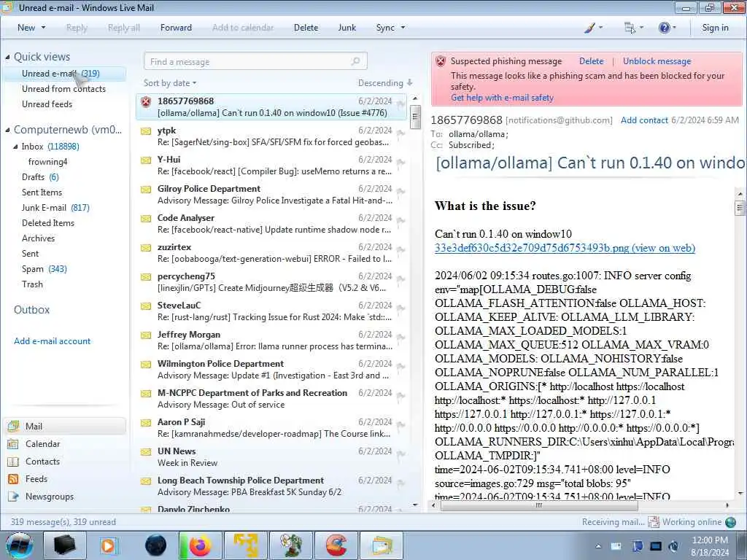This screenshot has height=560, width=747.
Task: Toggle the flag on Gilroy Police Department message
Action: (x=400, y=192)
